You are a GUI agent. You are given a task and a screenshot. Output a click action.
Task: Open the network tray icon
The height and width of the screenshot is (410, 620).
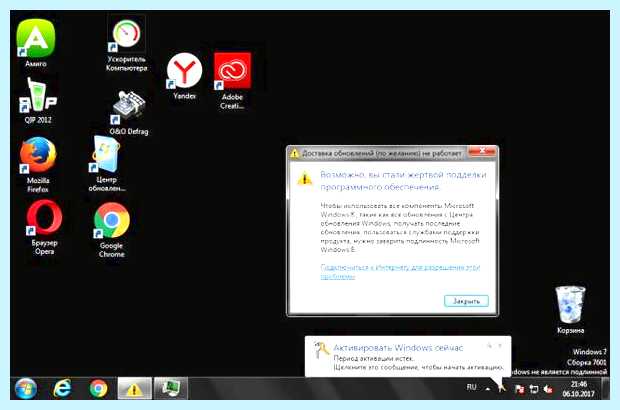[533, 389]
